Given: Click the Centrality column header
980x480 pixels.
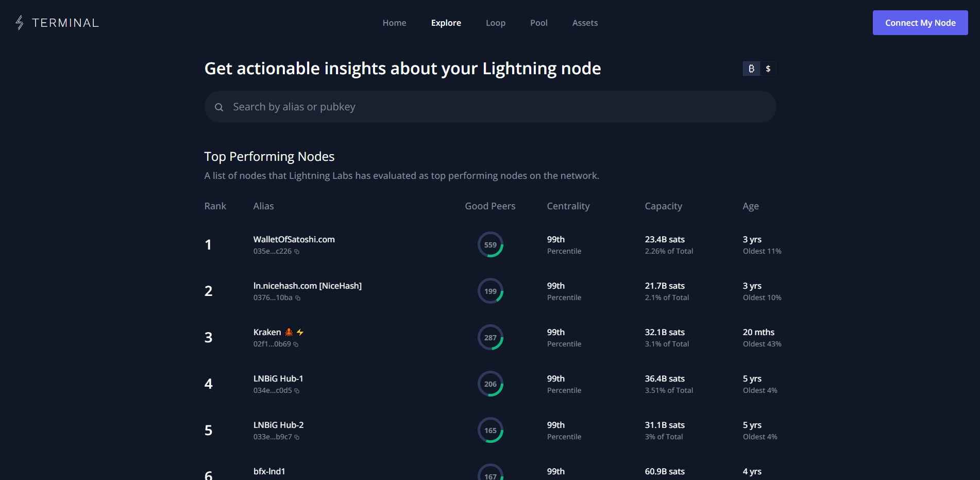Looking at the screenshot, I should pyautogui.click(x=568, y=206).
